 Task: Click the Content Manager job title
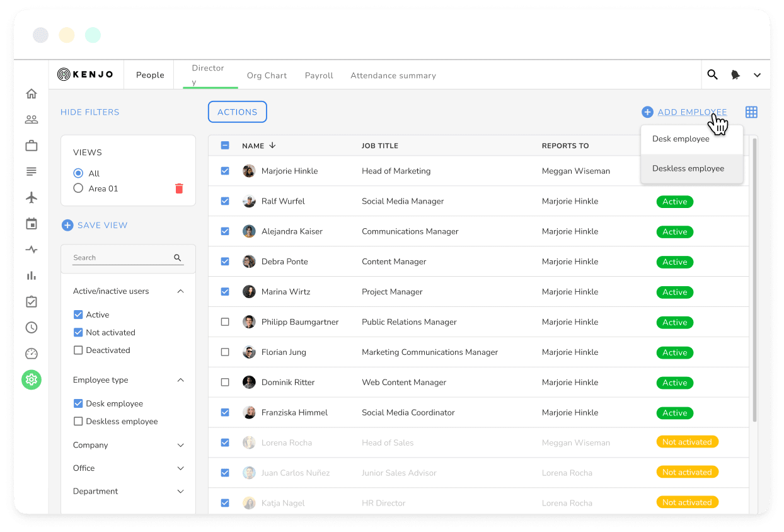(394, 262)
